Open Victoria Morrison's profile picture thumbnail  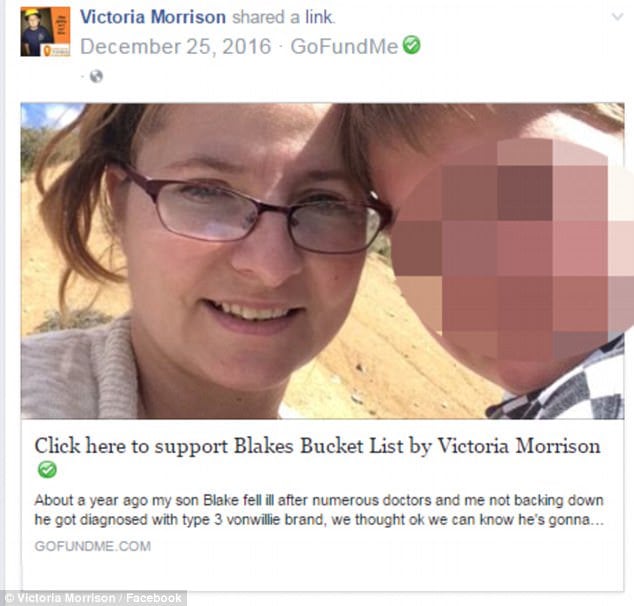[x=45, y=32]
